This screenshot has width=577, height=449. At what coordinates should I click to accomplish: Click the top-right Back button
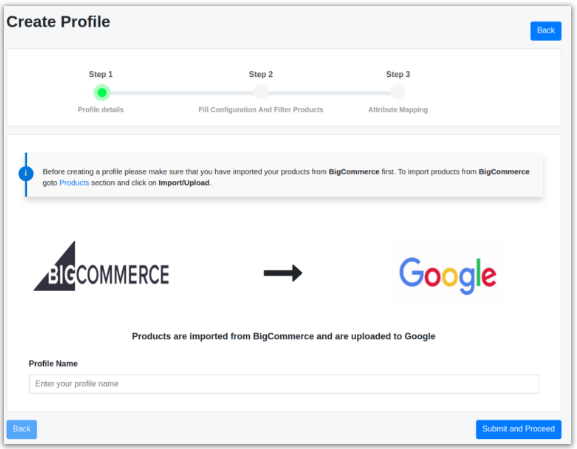[546, 31]
